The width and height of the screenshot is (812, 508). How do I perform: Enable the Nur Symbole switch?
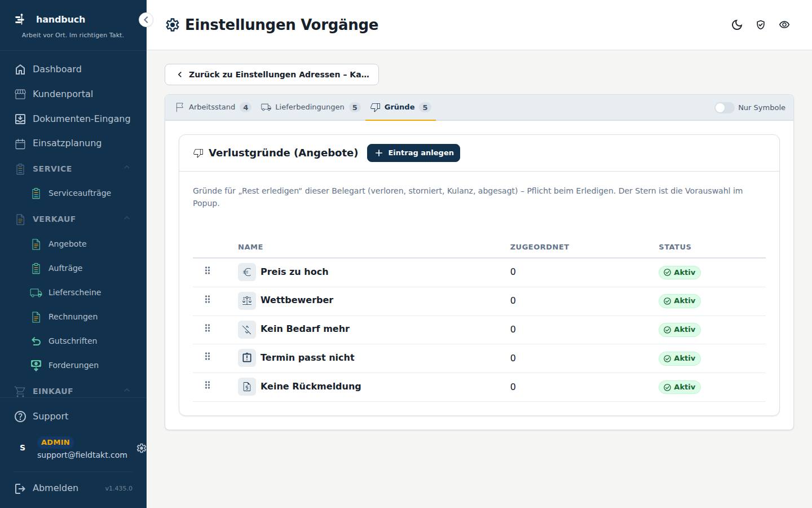coord(724,108)
